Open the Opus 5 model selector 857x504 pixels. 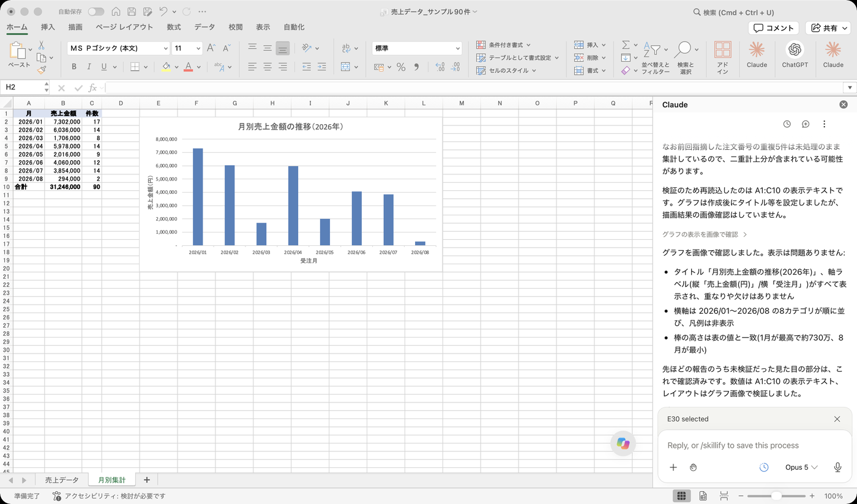click(x=801, y=467)
